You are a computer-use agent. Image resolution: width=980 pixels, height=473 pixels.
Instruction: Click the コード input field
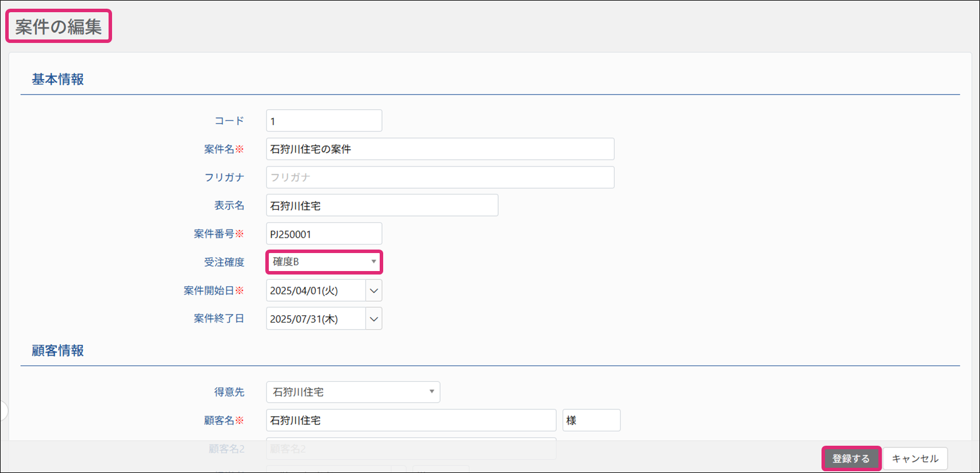(324, 121)
